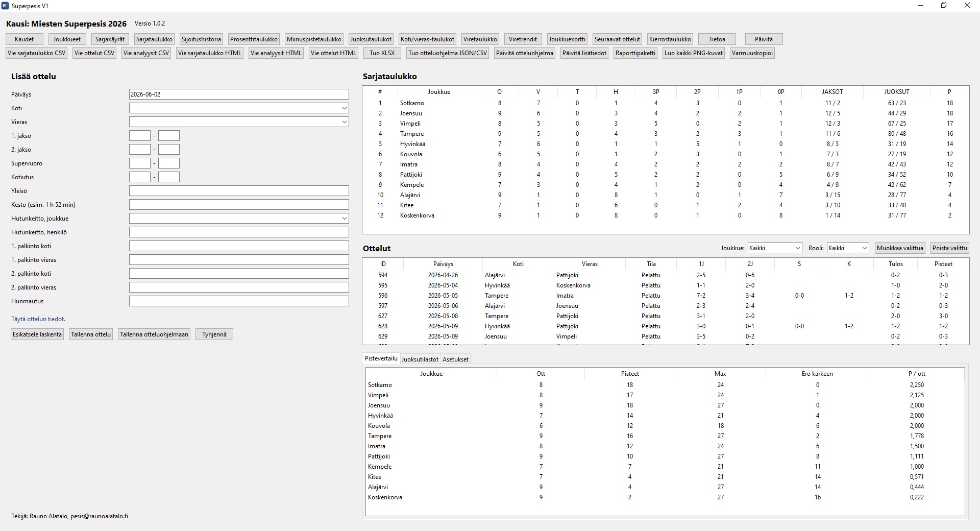Sort Ottelut by Päiväys column header
980x531 pixels.
coord(443,264)
